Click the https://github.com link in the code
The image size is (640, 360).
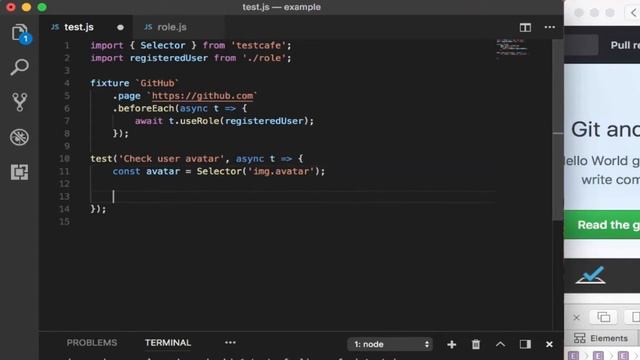202,96
